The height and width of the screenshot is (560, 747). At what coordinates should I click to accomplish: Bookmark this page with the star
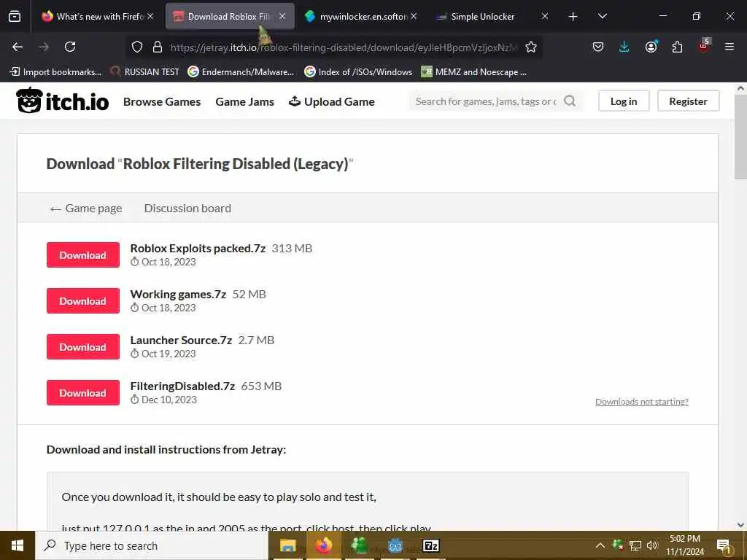[531, 47]
